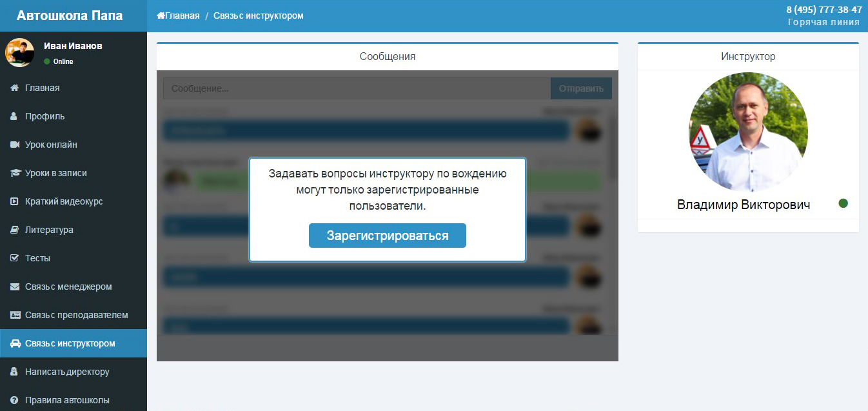This screenshot has width=868, height=411.
Task: Open the Литература section
Action: point(74,230)
